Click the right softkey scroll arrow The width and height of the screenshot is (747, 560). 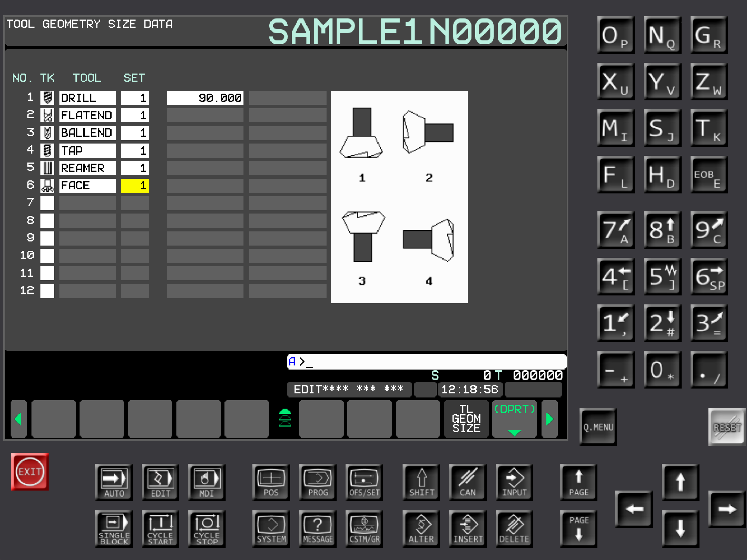(x=549, y=419)
